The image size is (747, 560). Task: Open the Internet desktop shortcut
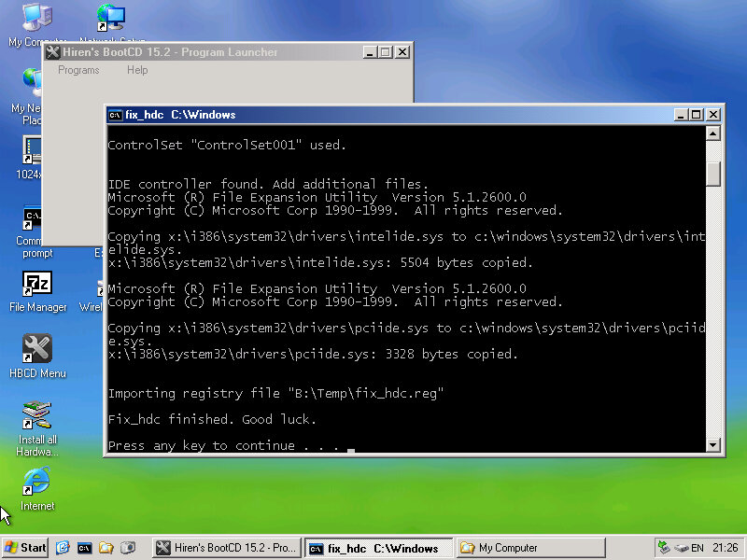click(x=36, y=483)
